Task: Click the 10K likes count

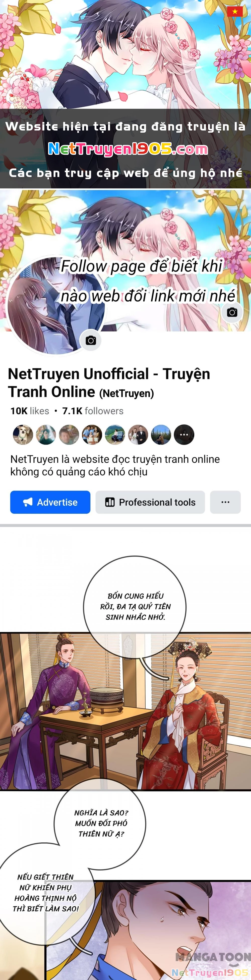Action: coord(30,411)
